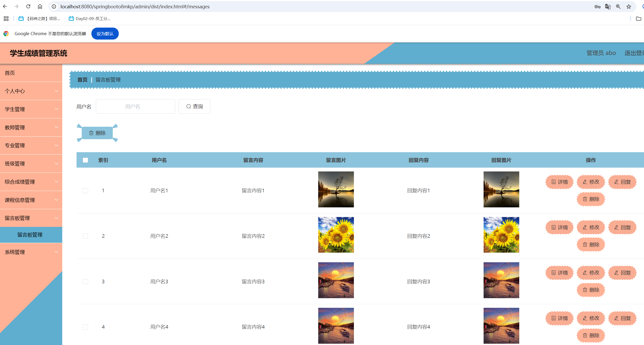Click 回复 button for 用户名2 row
The width and height of the screenshot is (644, 345).
[x=622, y=227]
